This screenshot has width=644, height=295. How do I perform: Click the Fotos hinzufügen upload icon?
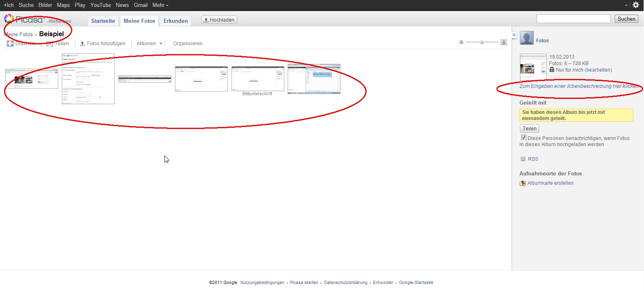pos(82,44)
